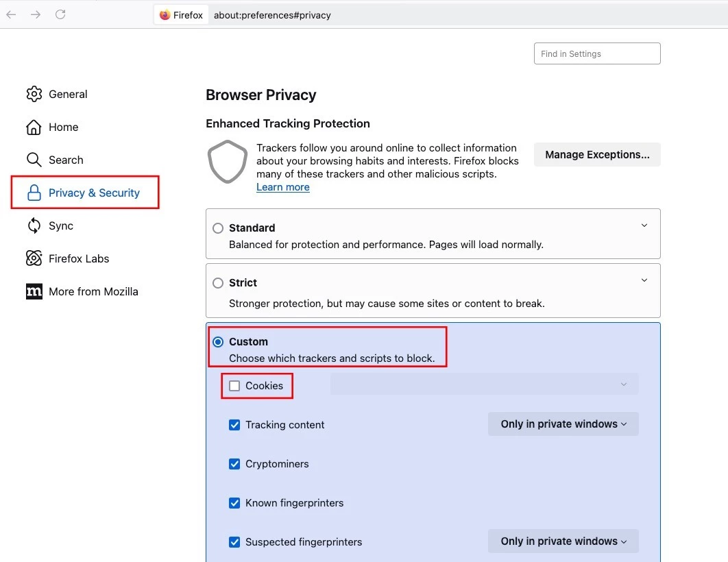Uncheck the Known fingerprinters checkbox
Viewport: 728px width, 562px height.
pyautogui.click(x=234, y=502)
